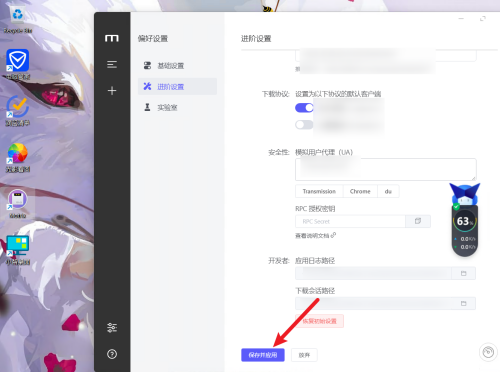500x372 pixels.
Task: Select the colorful pinwheel desktop shortcut
Action: [18, 157]
